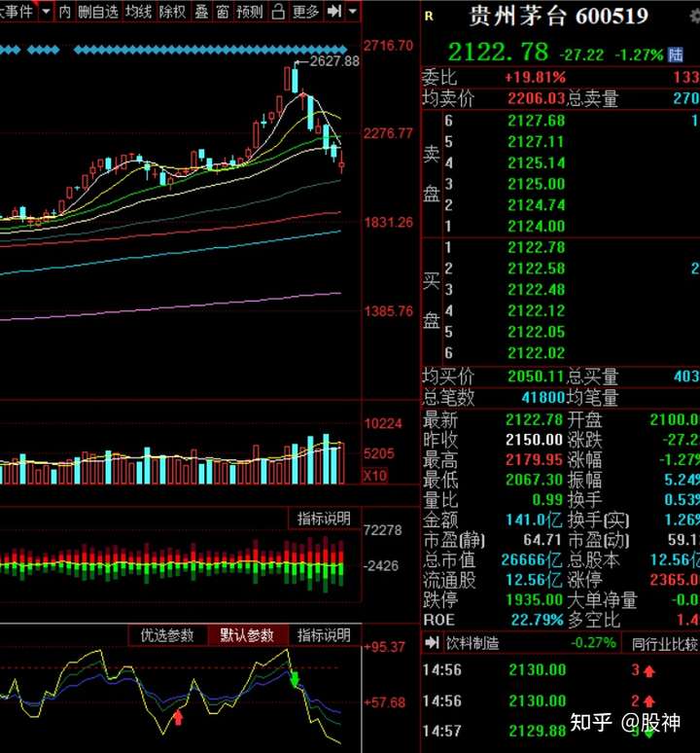
Task: Switch to the 默认参数 tab
Action: click(247, 635)
